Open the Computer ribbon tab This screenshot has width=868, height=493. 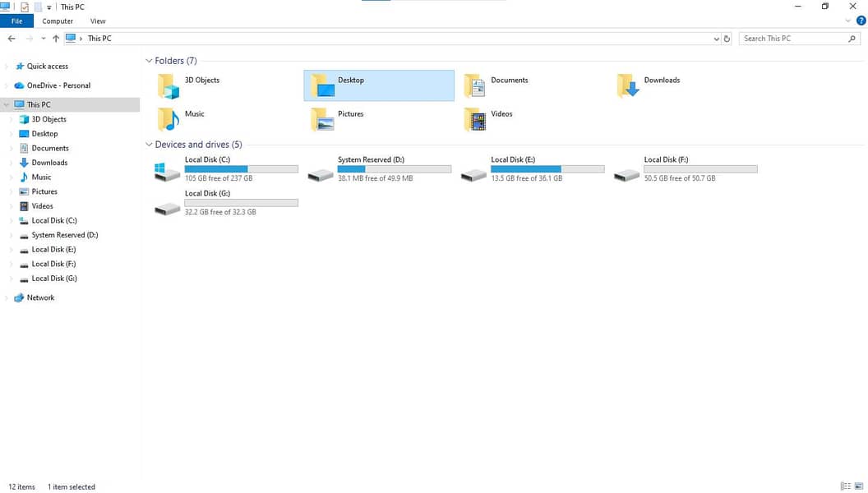pyautogui.click(x=58, y=21)
